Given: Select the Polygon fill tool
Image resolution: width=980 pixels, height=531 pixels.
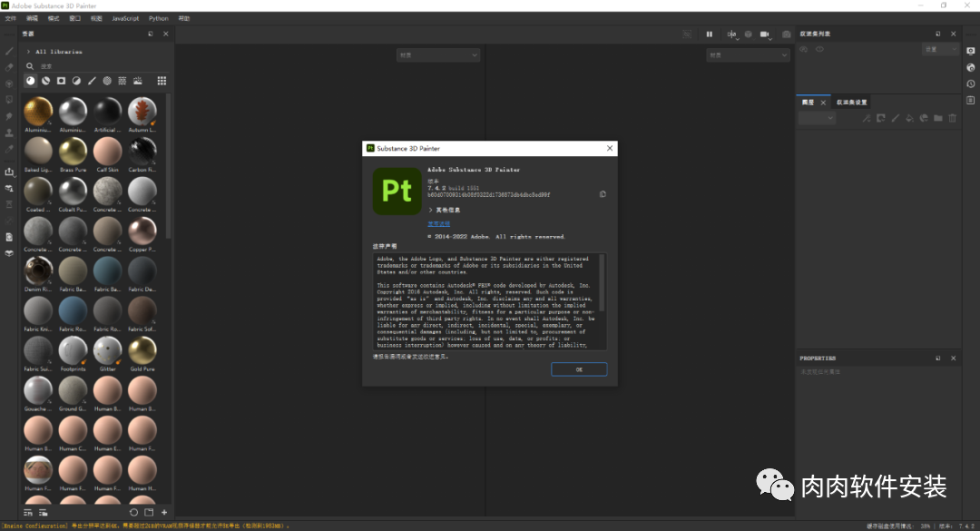Looking at the screenshot, I should pos(9,100).
